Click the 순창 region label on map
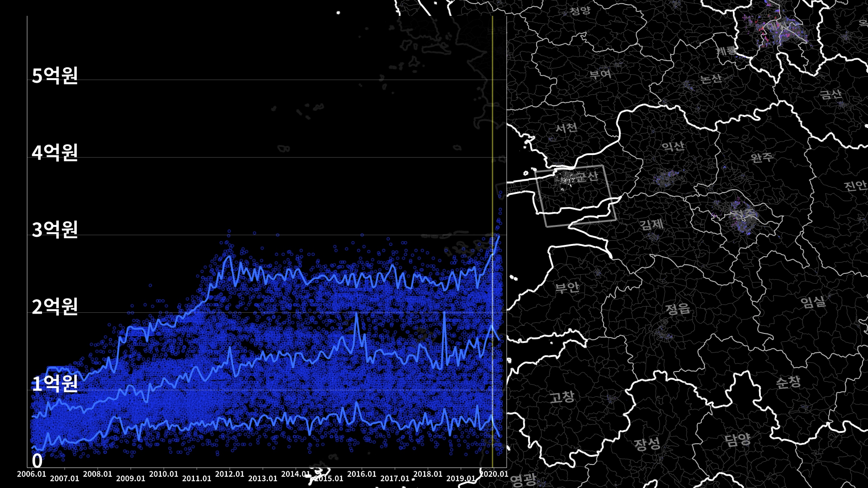Screen dimensions: 868x488 [788, 382]
